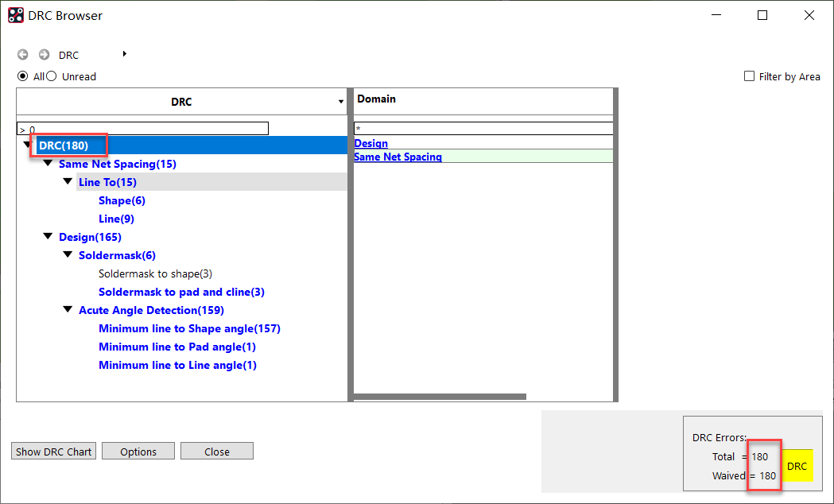The height and width of the screenshot is (504, 834).
Task: Open the DRC column header dropdown
Action: (341, 102)
